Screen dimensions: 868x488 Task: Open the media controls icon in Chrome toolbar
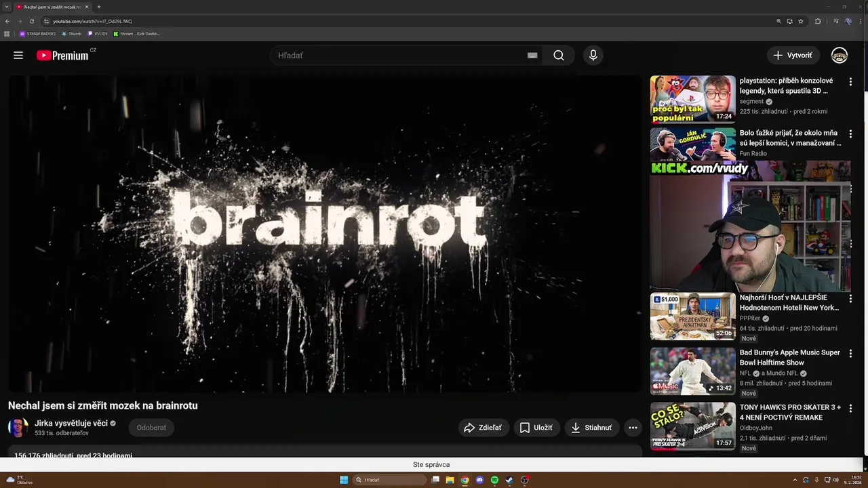(836, 21)
